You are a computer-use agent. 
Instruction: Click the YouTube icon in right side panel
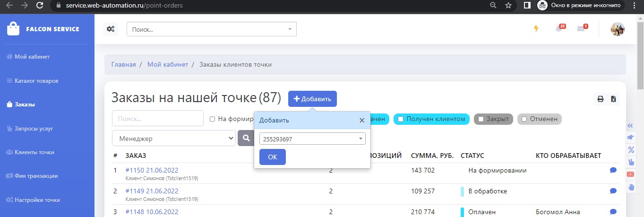[630, 174]
